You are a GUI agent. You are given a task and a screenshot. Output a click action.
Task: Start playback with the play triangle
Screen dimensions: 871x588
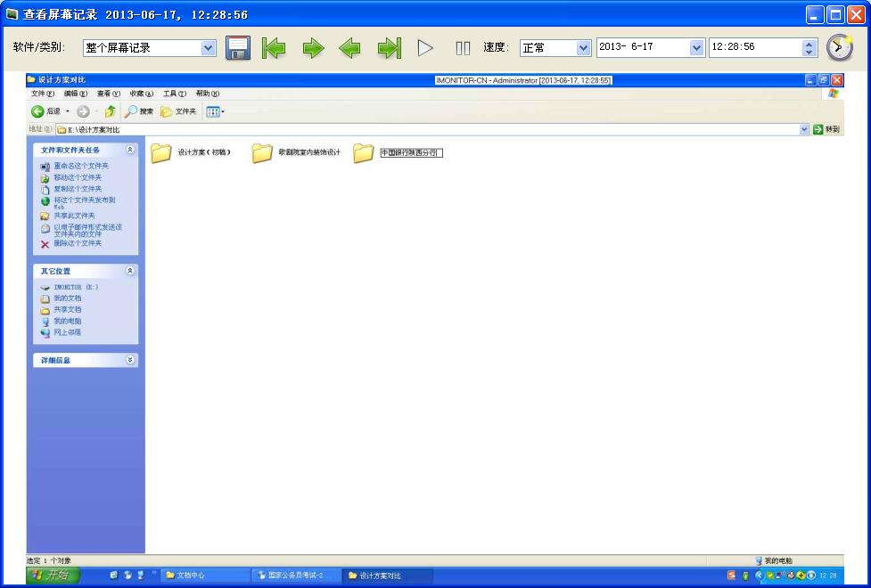[425, 48]
